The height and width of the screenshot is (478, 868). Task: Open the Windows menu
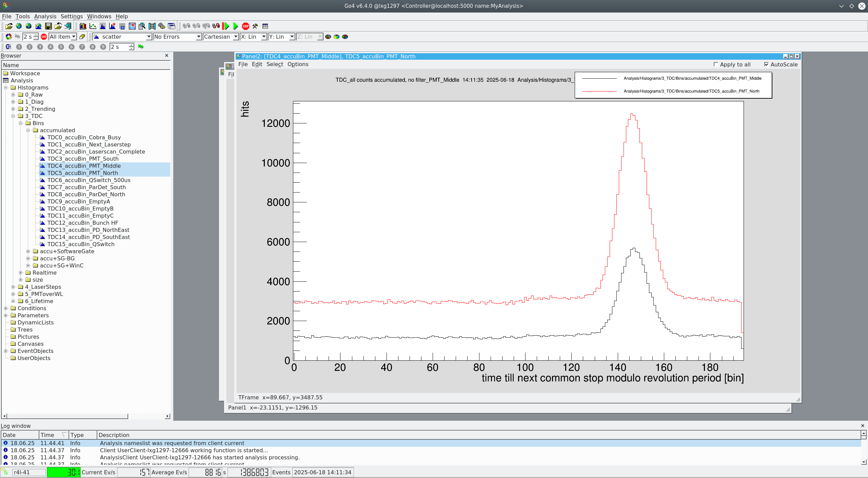tap(99, 16)
